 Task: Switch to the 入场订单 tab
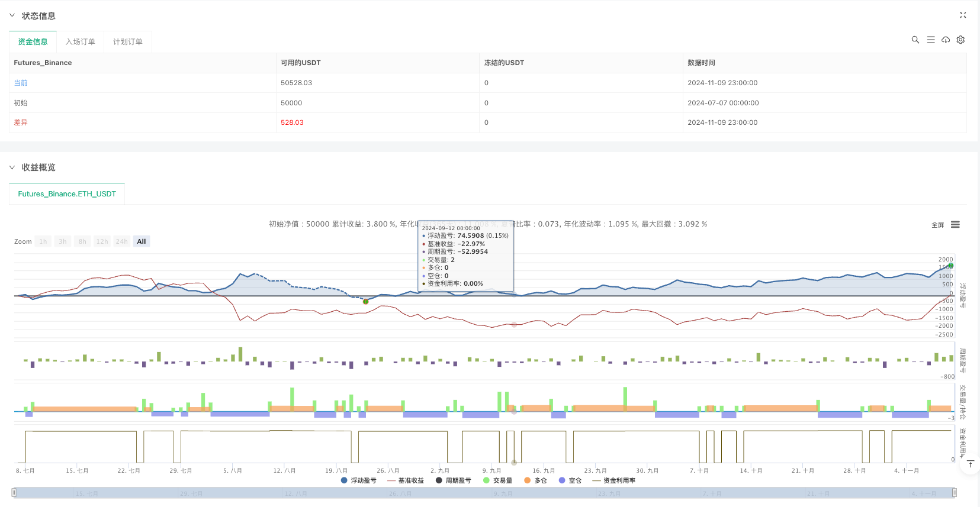[x=80, y=42]
